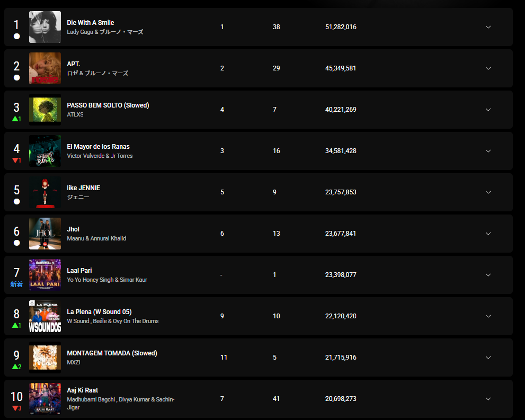Expand the Laal Pari row chevron
The height and width of the screenshot is (420, 525).
(488, 275)
